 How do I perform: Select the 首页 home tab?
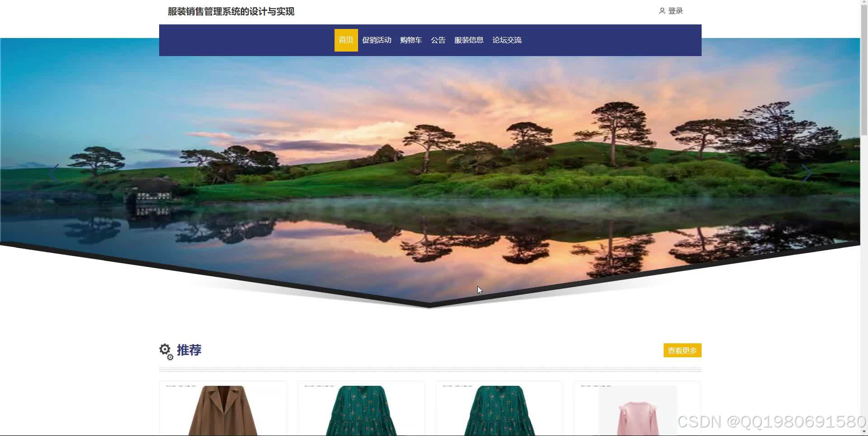(346, 40)
